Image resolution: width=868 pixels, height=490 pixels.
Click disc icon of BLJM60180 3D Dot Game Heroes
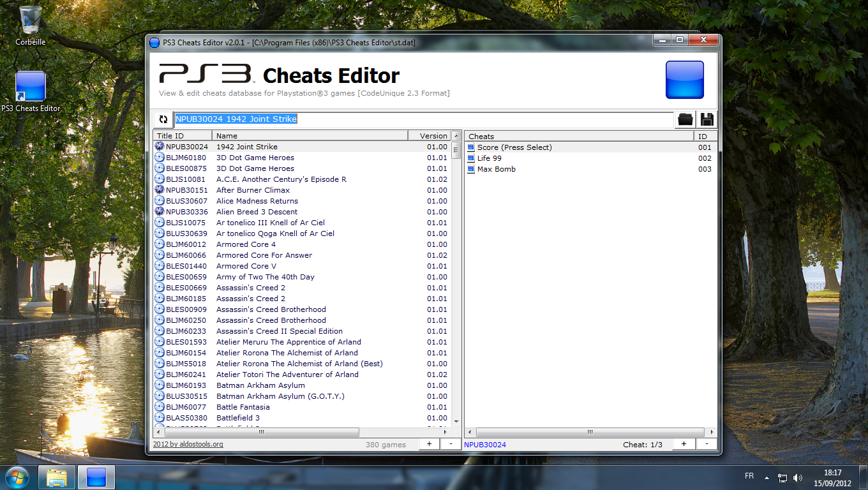coord(160,158)
